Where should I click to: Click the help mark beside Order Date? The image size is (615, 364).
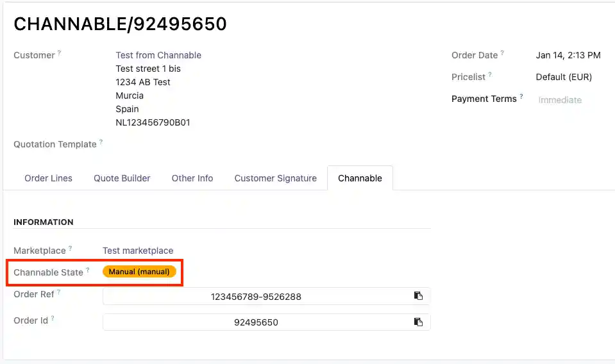coord(503,53)
